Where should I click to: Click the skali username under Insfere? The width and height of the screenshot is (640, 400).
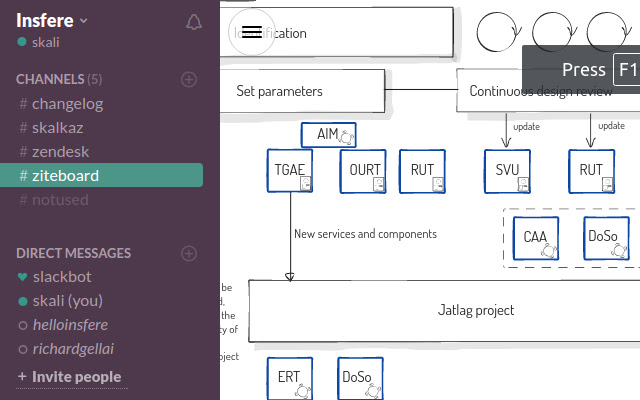(45, 42)
